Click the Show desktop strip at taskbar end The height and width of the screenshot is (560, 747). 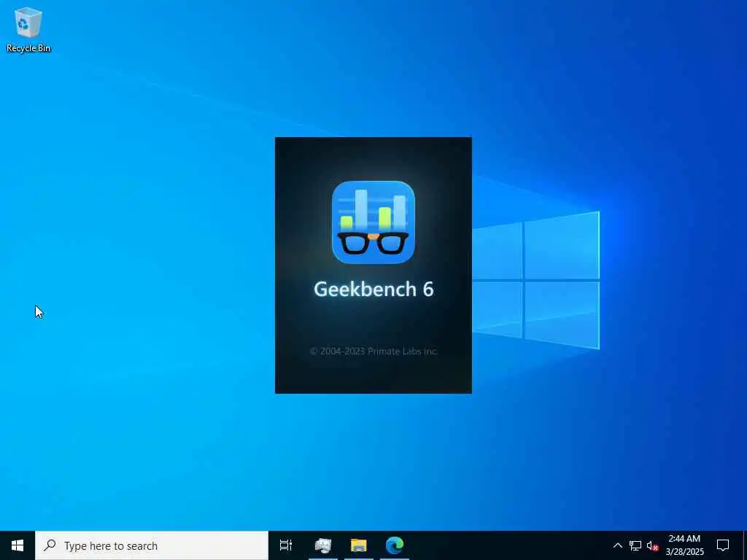coord(745,545)
